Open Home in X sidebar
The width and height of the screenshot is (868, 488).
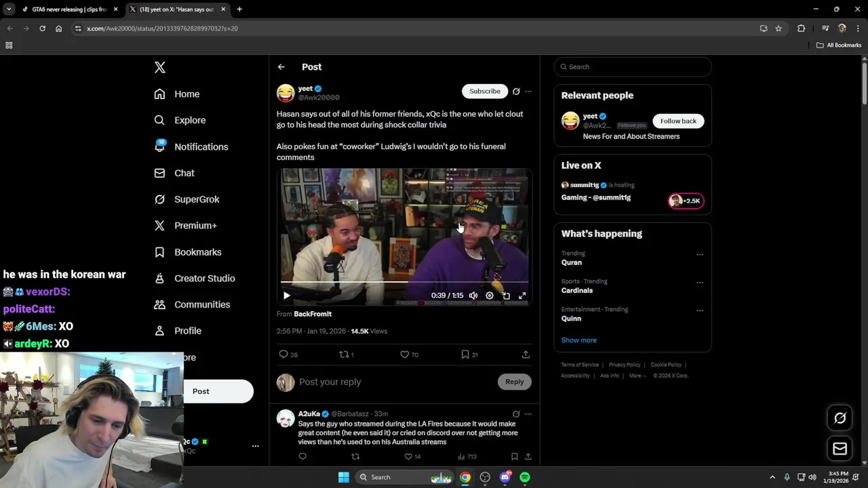[177, 94]
